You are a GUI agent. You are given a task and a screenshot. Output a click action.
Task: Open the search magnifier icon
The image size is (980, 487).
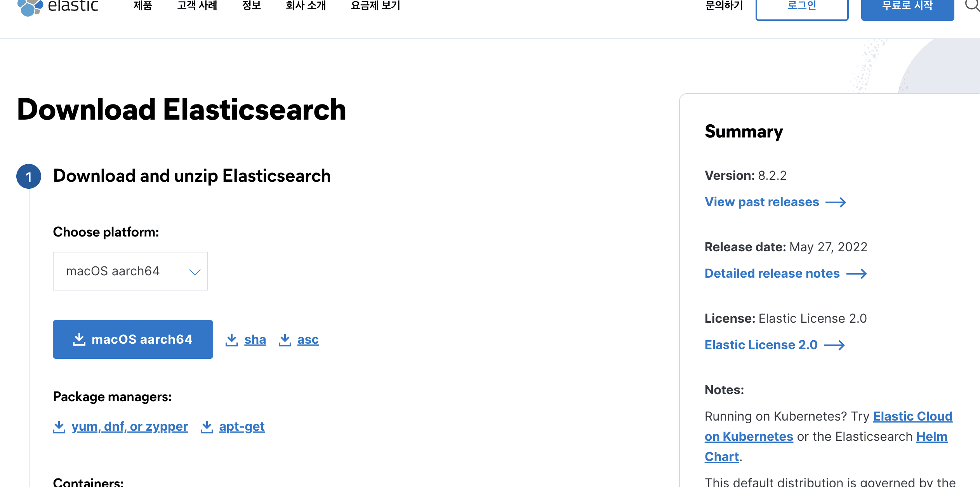(973, 5)
